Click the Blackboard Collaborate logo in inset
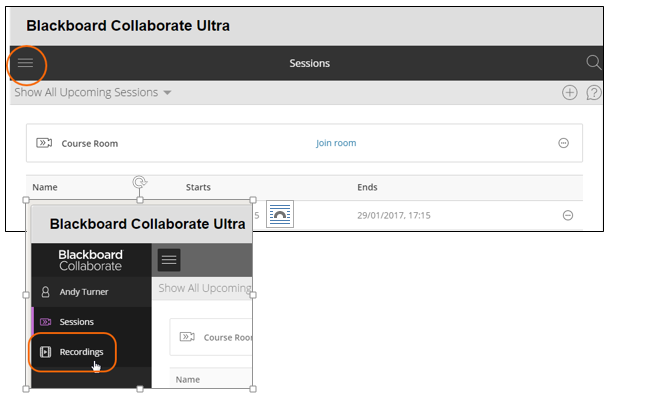The width and height of the screenshot is (658, 398). point(91,260)
